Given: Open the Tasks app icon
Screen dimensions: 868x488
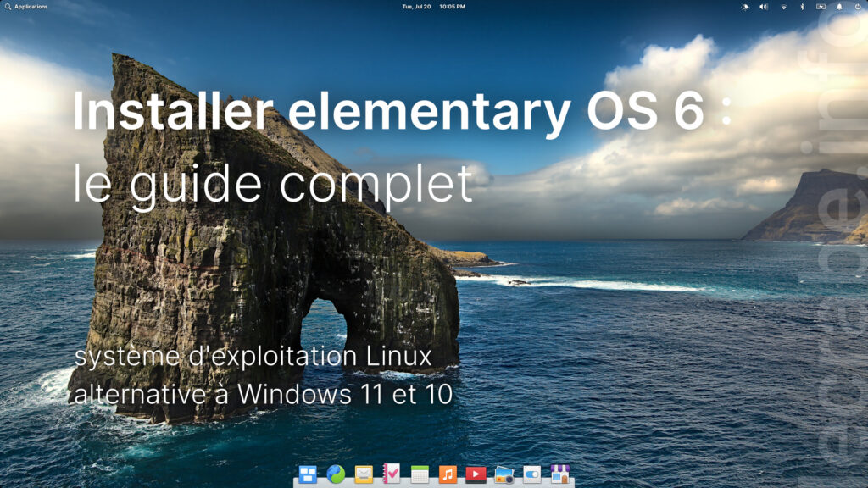Looking at the screenshot, I should point(392,474).
